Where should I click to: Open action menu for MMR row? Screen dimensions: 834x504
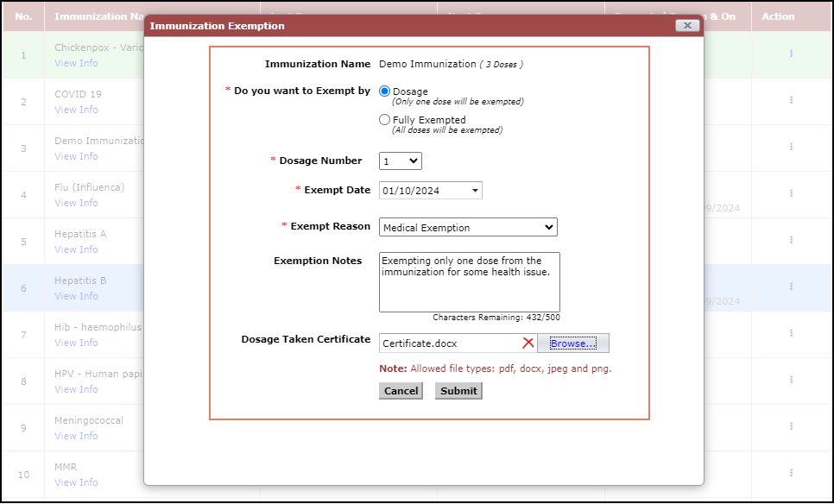(x=791, y=473)
